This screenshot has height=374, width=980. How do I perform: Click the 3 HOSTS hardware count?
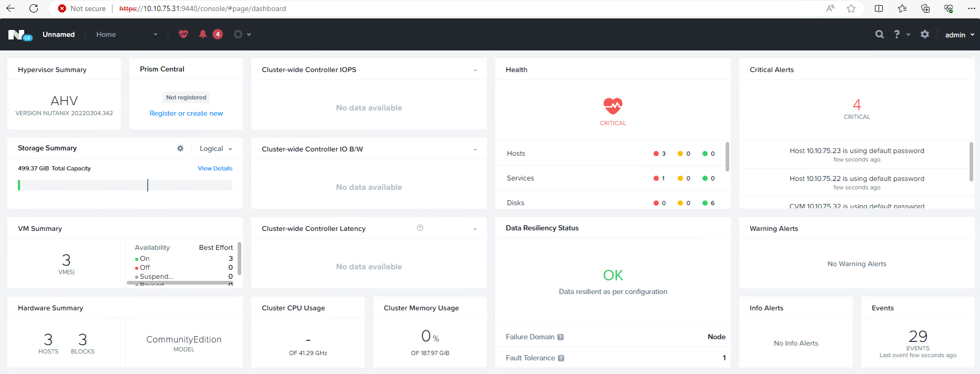(48, 343)
